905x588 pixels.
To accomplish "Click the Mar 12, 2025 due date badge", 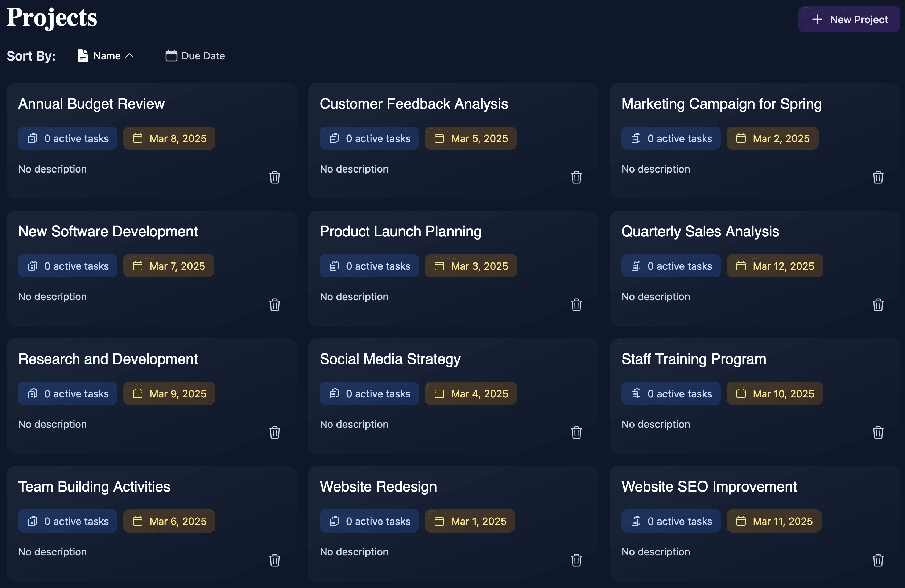I will [x=775, y=266].
